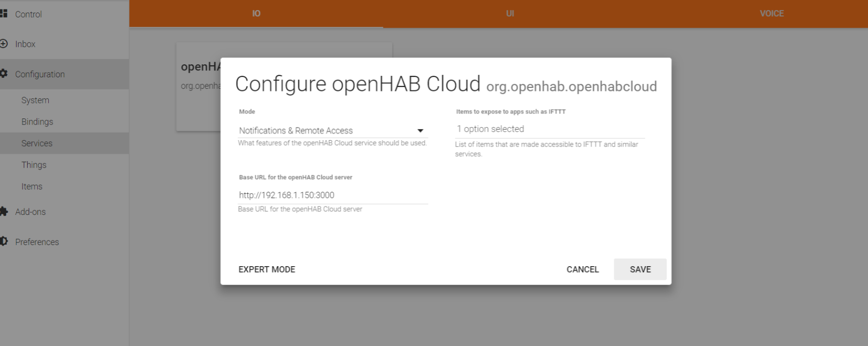Image resolution: width=868 pixels, height=346 pixels.
Task: Open the 'Items to expose to apps such as IFTTT' selector
Action: (550, 129)
